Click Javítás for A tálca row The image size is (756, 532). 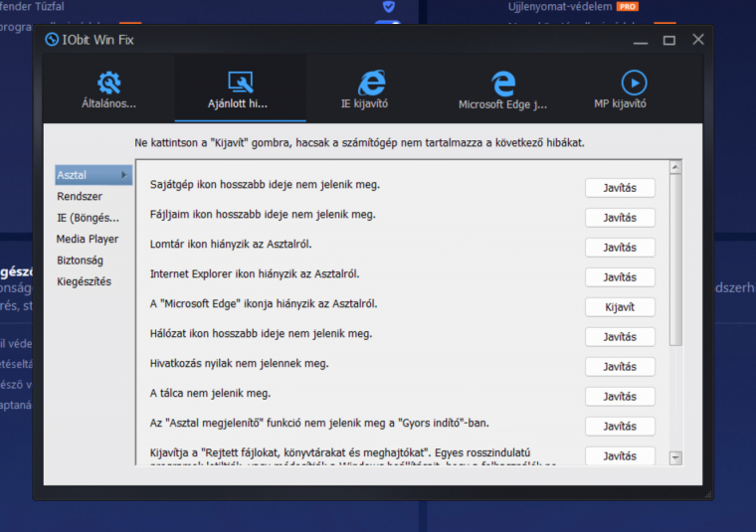click(620, 397)
